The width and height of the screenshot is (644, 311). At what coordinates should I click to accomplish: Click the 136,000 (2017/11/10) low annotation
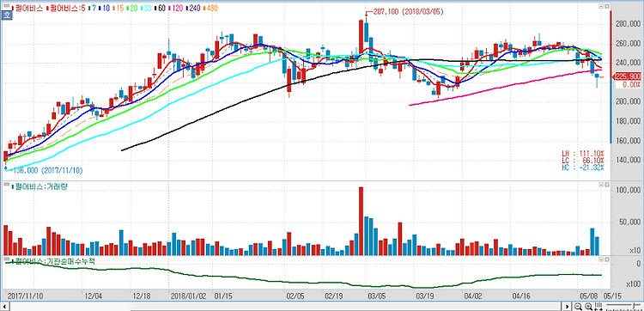[46, 170]
